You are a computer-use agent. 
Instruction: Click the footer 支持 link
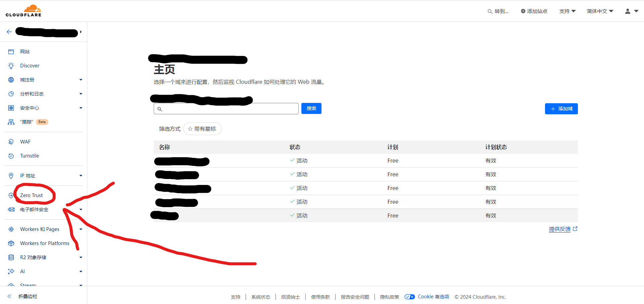(236, 297)
